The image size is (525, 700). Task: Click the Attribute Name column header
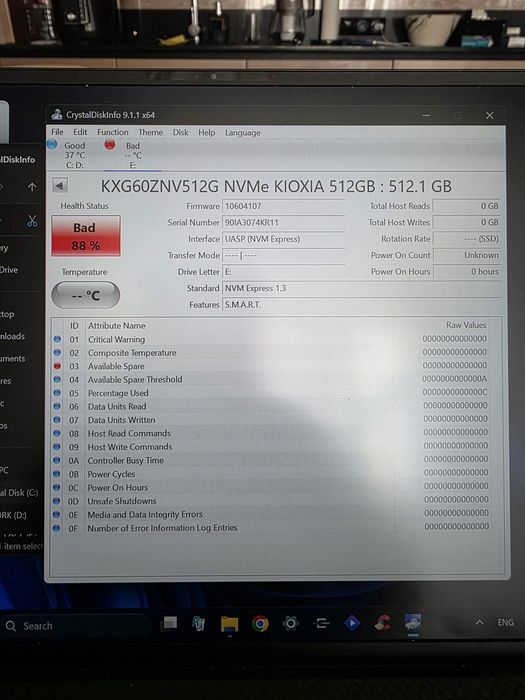click(117, 325)
